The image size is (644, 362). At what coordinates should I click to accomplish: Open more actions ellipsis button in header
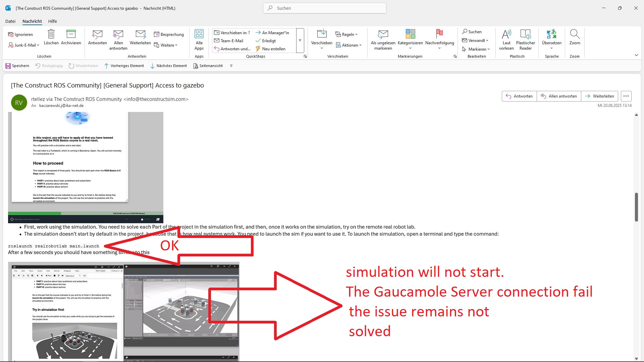[x=626, y=96]
